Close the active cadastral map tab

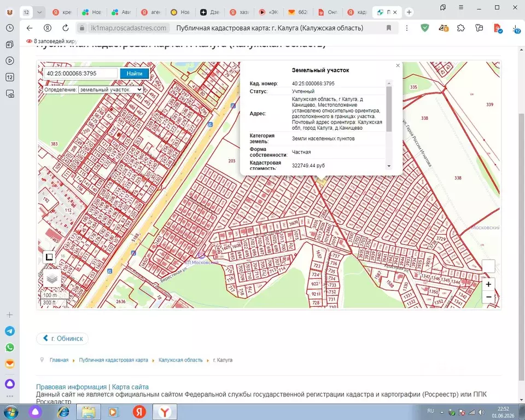click(395, 13)
